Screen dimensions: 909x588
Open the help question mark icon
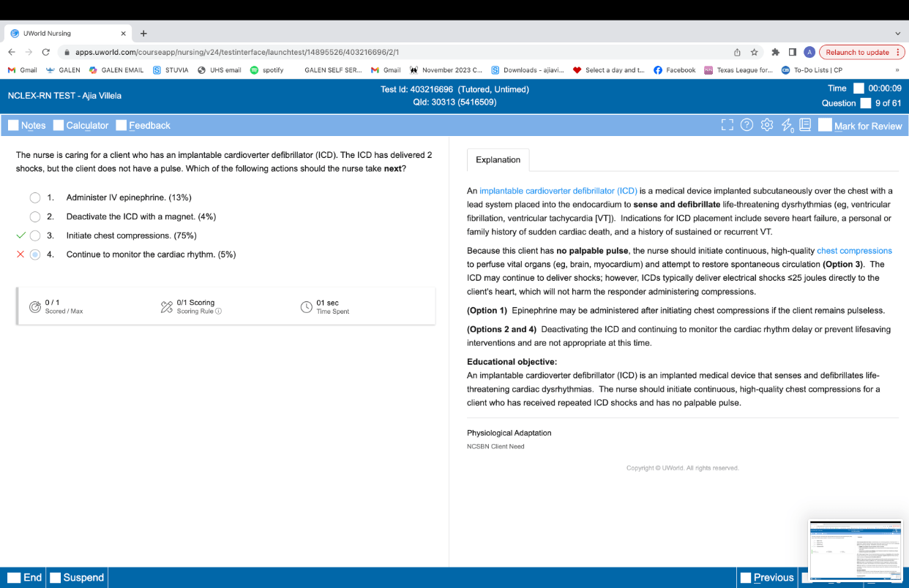[747, 125]
